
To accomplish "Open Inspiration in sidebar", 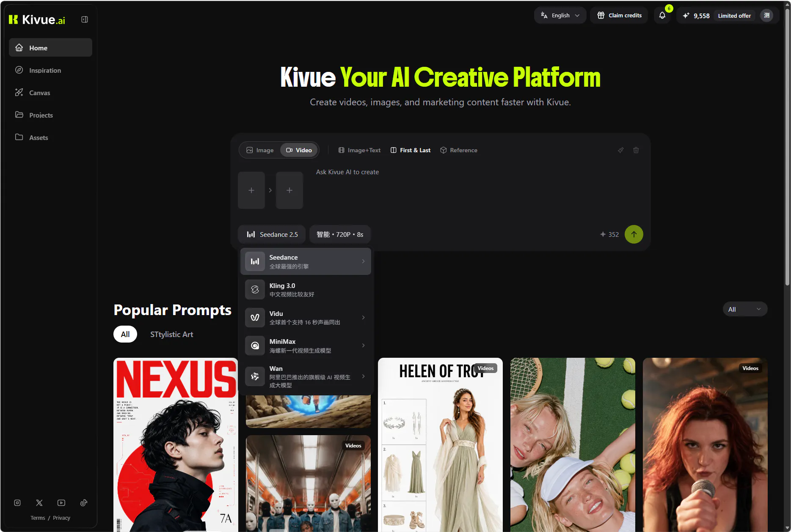I will (50, 70).
